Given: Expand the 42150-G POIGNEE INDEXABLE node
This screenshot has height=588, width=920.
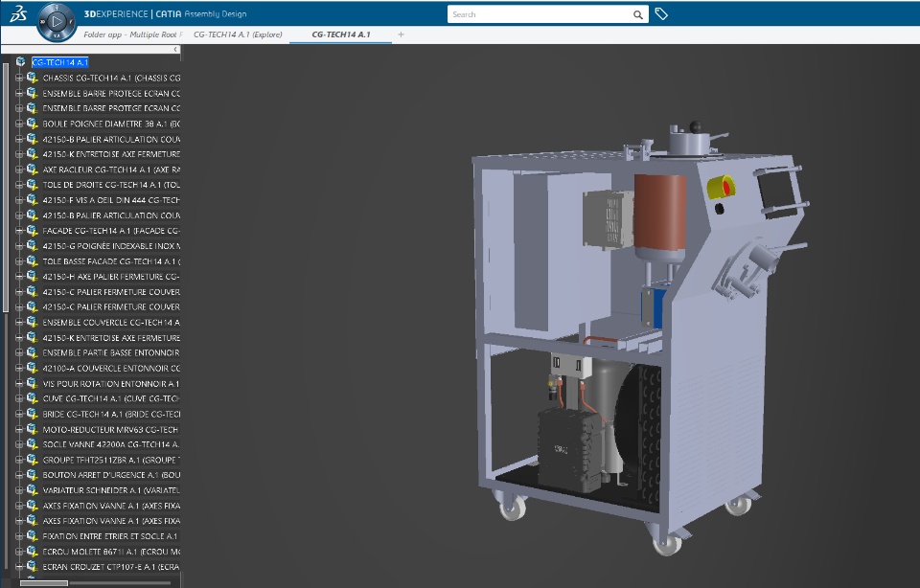Looking at the screenshot, I should coord(19,245).
